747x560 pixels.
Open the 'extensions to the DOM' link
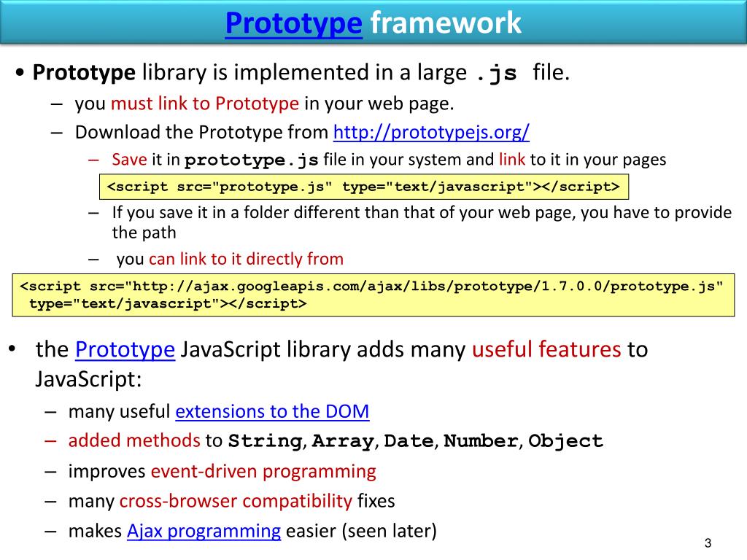(272, 411)
